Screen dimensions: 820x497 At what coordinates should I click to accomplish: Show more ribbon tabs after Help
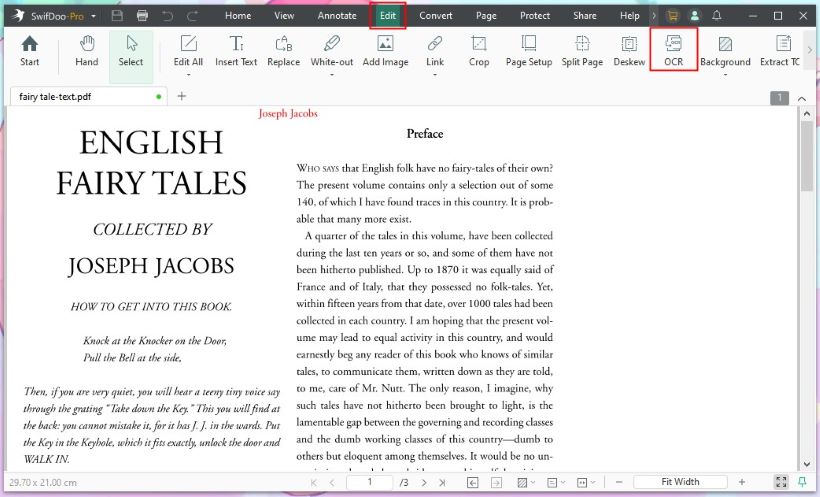pyautogui.click(x=654, y=16)
